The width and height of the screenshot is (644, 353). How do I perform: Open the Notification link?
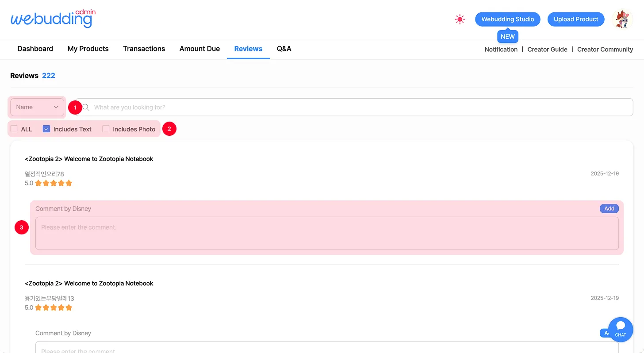pyautogui.click(x=501, y=50)
